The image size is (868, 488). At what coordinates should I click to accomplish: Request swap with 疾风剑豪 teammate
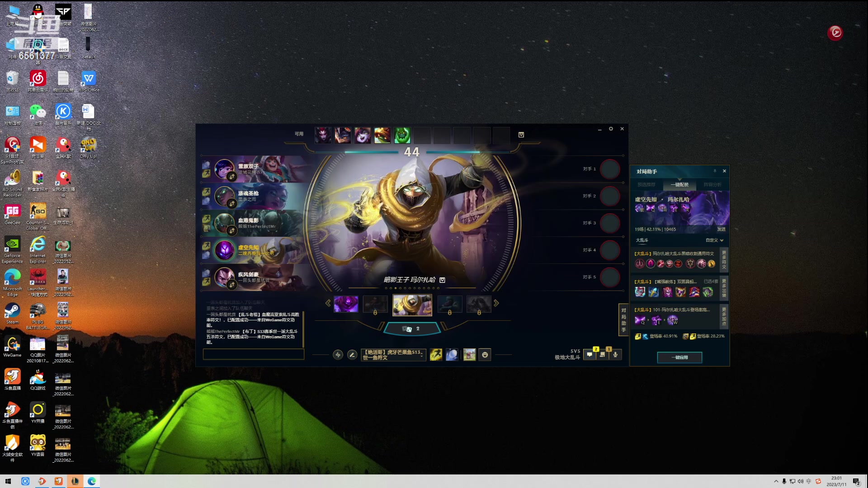coord(232,285)
